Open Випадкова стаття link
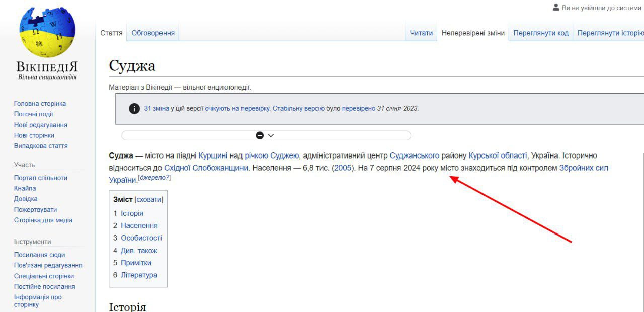644x312 pixels. (41, 146)
